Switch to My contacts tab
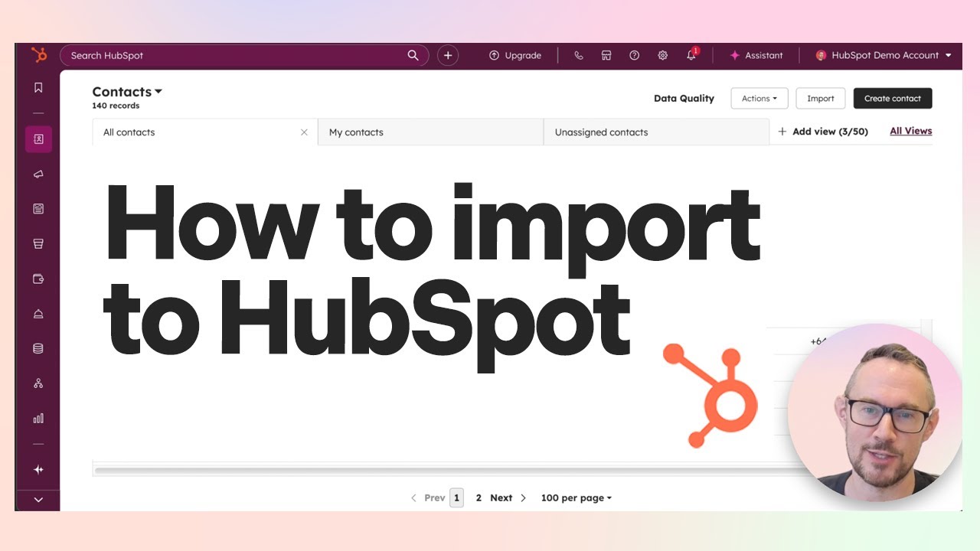Screen dimensions: 980x551 pyautogui.click(x=430, y=132)
